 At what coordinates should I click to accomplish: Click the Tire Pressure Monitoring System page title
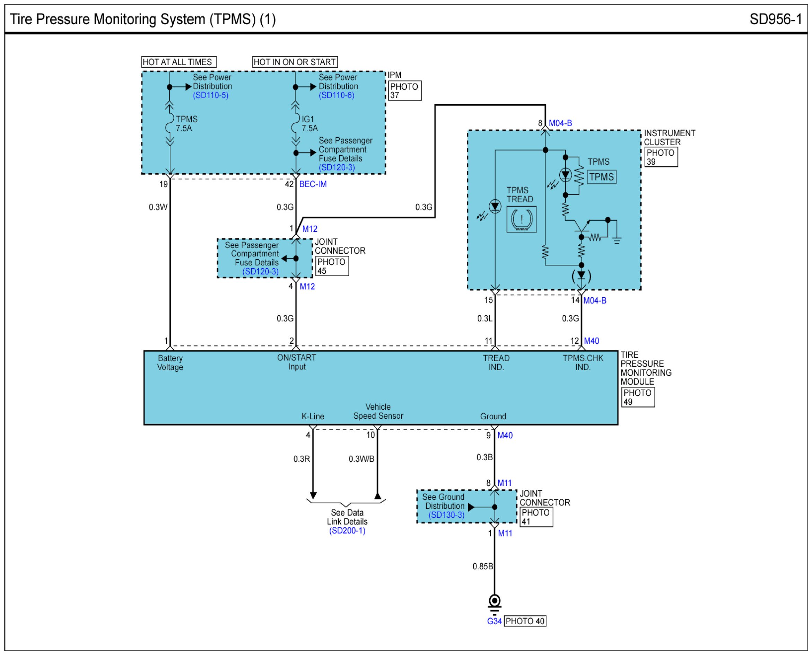[143, 19]
